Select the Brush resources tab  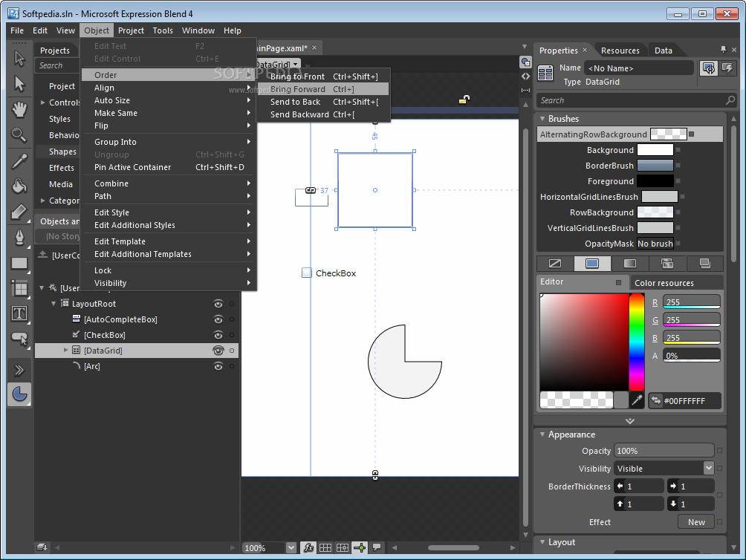pos(704,264)
